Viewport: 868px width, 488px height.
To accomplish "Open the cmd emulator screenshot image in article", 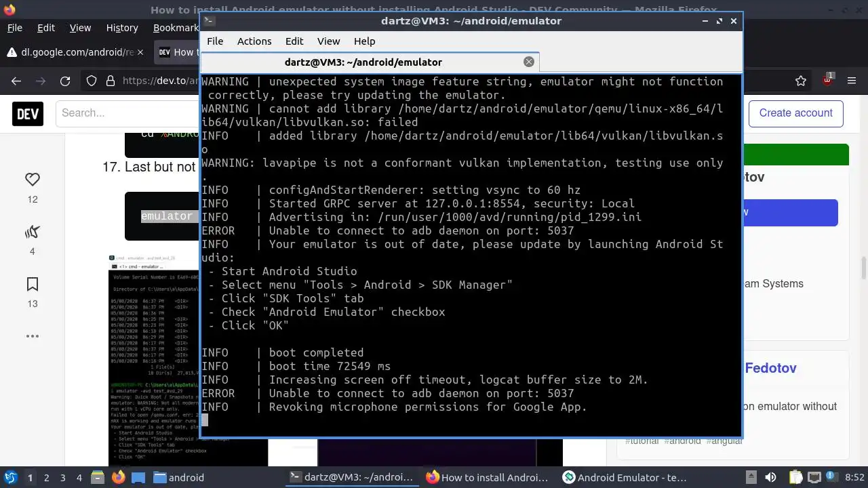I will click(x=155, y=360).
